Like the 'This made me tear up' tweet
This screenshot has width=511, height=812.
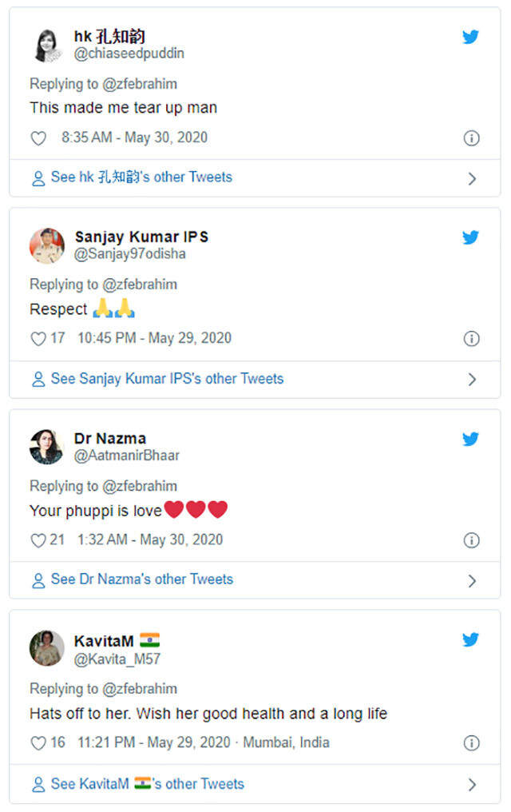38,138
